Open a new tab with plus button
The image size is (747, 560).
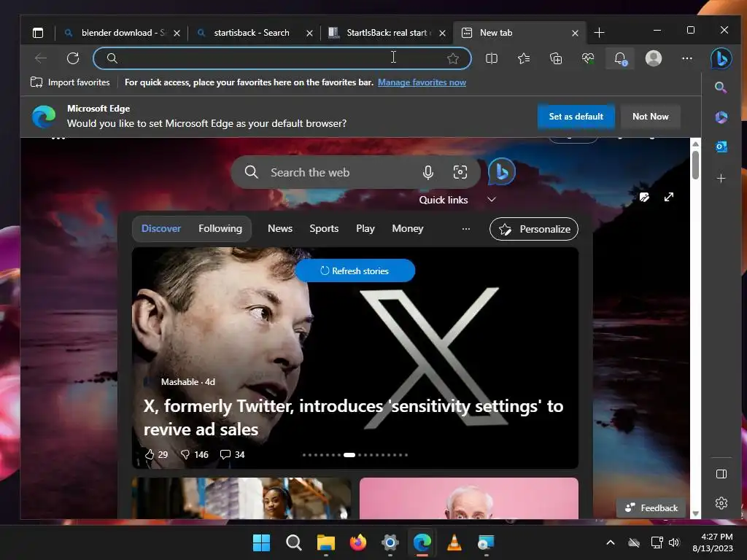[x=600, y=32]
